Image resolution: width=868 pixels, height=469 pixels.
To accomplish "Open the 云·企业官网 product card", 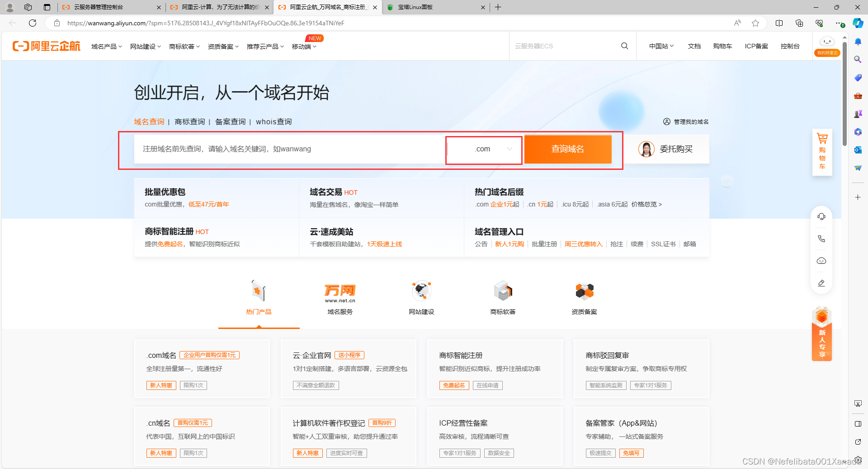I will coord(349,369).
